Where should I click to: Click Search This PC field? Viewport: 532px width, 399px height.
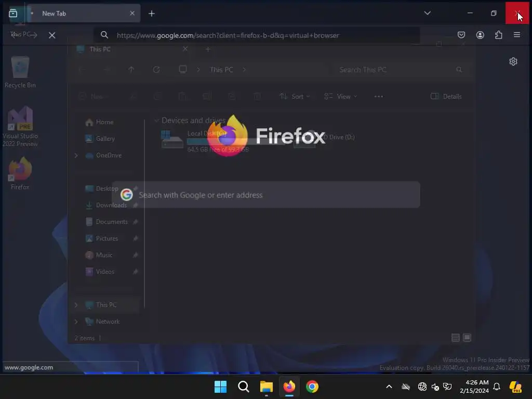tap(401, 70)
